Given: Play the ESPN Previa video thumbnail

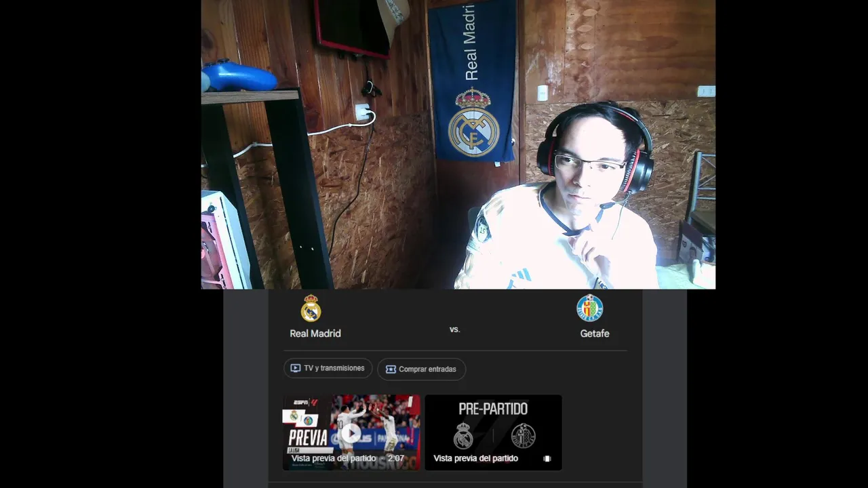Looking at the screenshot, I should (x=351, y=432).
